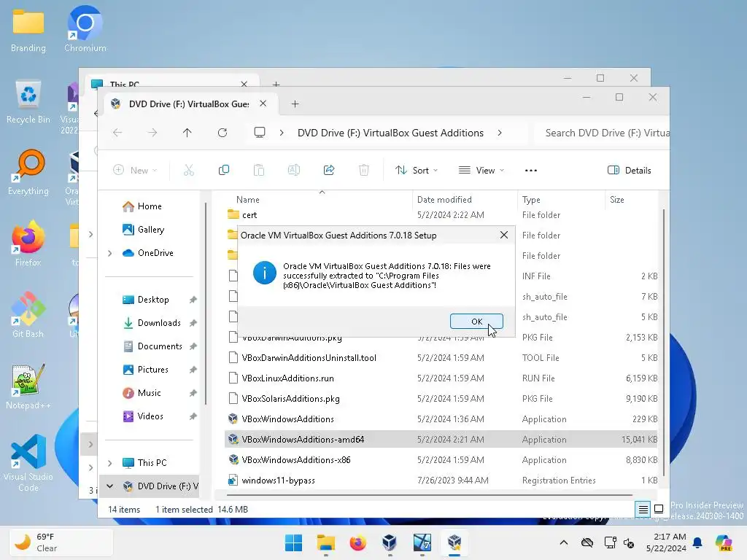
Task: Expand the This PC tree node
Action: (110, 463)
